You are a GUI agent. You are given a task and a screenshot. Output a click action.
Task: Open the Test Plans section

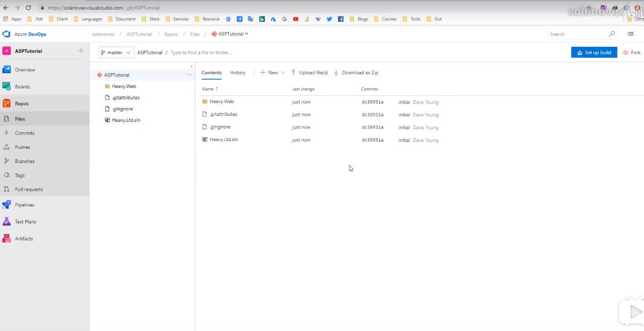point(25,222)
